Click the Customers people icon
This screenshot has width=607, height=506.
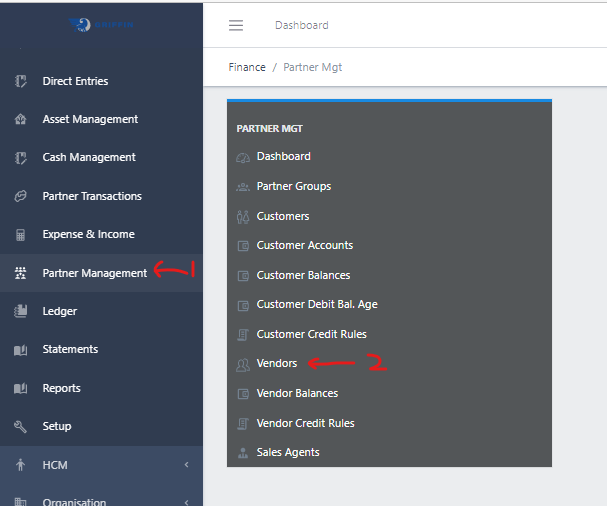[243, 217]
